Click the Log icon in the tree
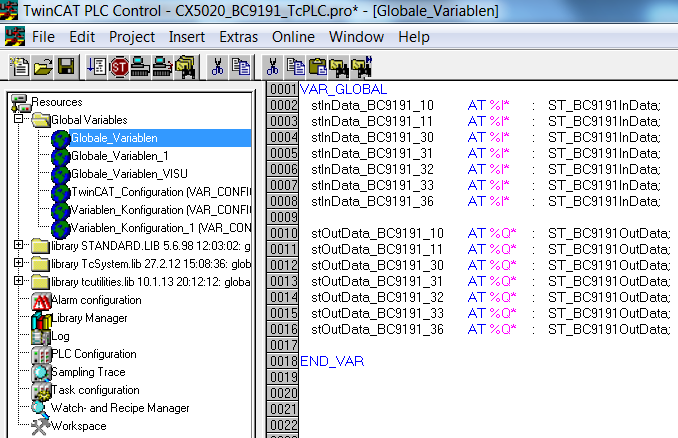 point(41,337)
